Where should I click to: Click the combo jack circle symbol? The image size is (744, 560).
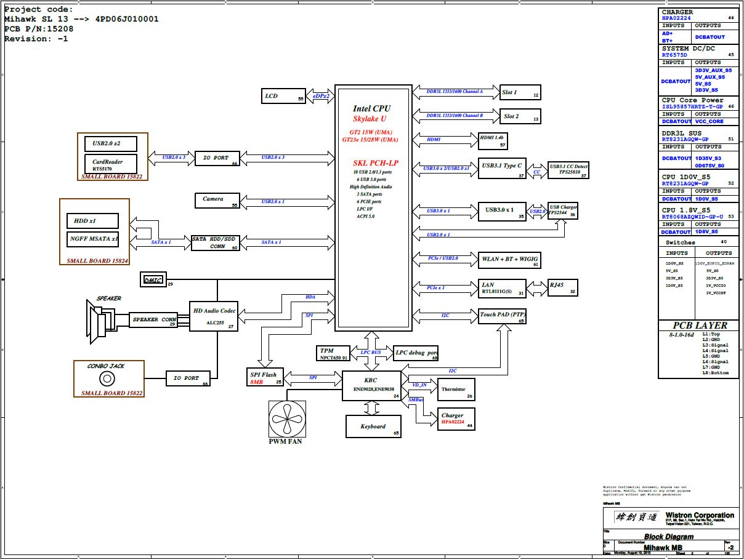108,379
